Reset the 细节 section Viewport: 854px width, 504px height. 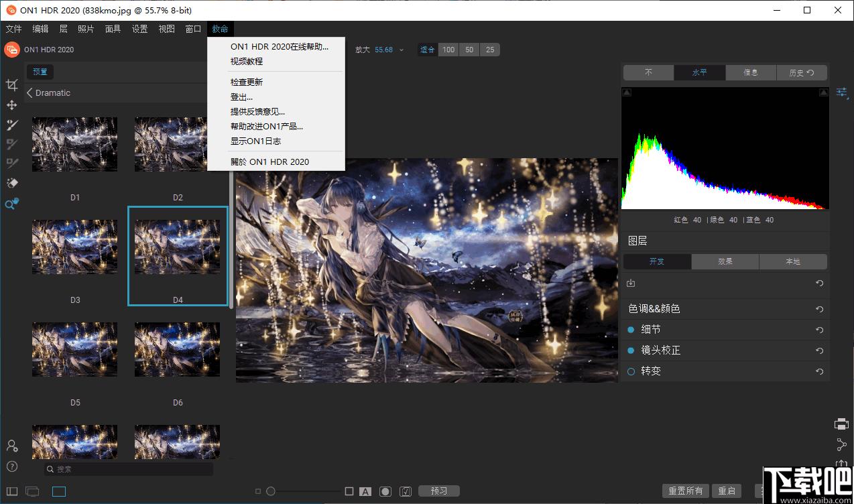pos(819,330)
